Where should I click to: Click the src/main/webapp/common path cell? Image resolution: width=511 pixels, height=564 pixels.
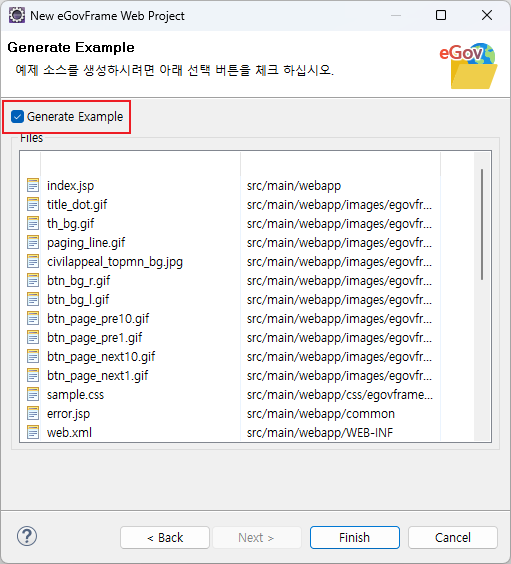click(x=321, y=414)
